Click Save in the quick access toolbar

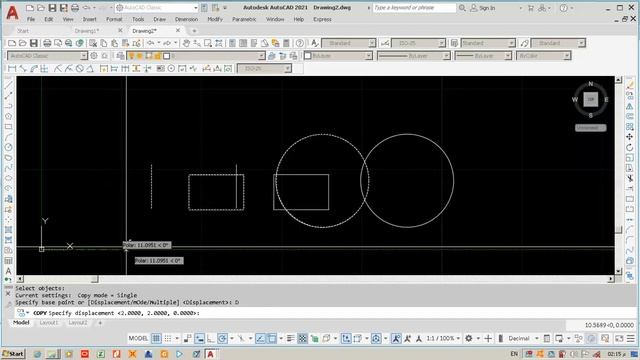pyautogui.click(x=52, y=8)
